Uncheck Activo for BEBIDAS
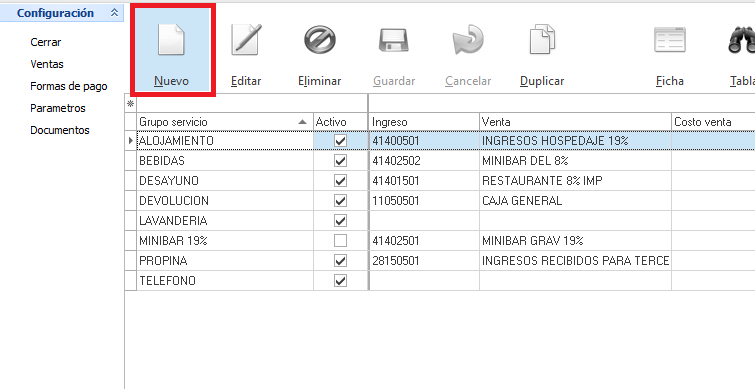 pos(340,160)
